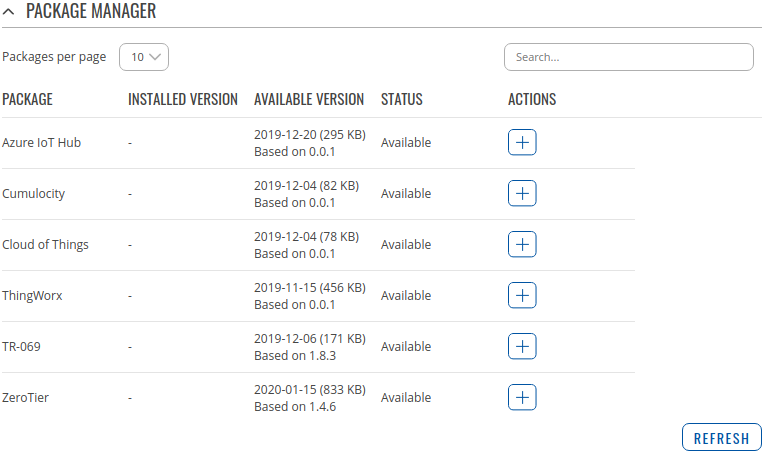The width and height of the screenshot is (765, 453).
Task: Focus the package Search field
Action: (x=628, y=57)
